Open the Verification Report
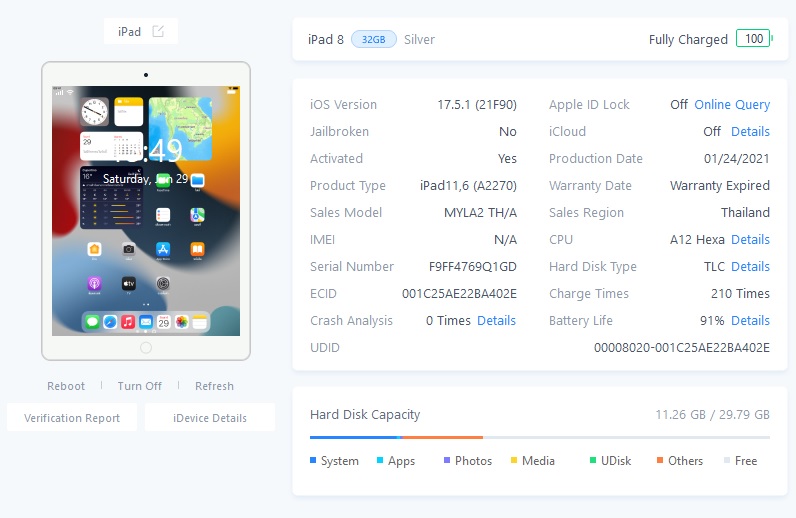Image resolution: width=796 pixels, height=518 pixels. click(x=72, y=417)
